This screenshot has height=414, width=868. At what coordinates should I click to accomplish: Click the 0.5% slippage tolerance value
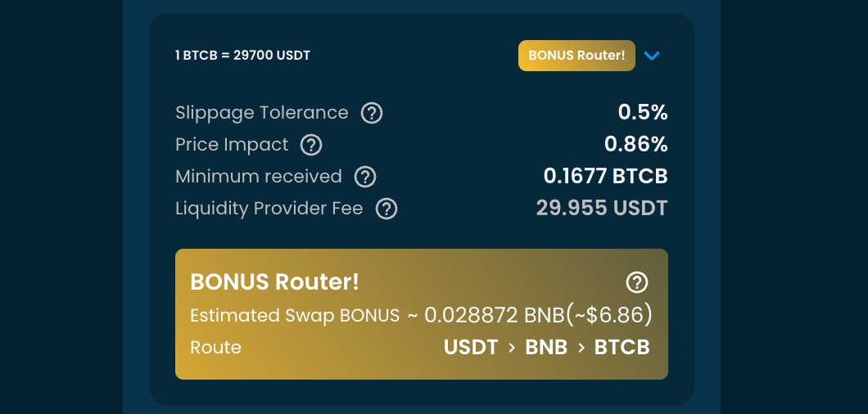click(643, 113)
